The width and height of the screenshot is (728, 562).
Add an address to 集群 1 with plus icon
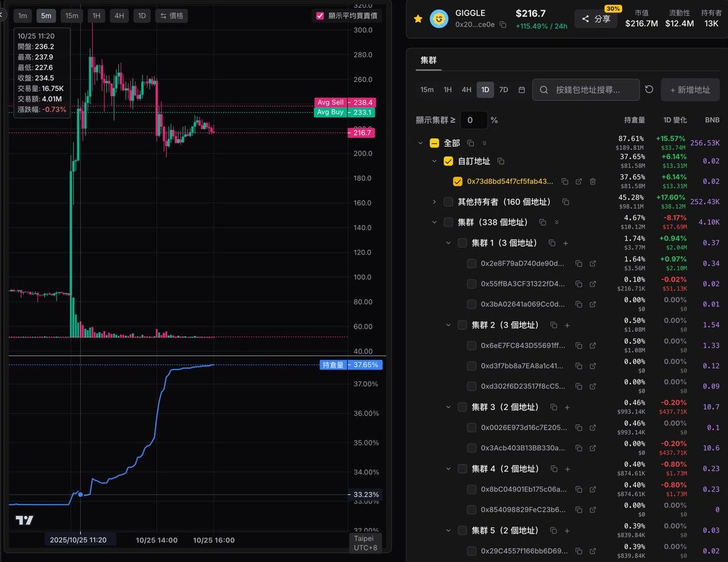565,243
